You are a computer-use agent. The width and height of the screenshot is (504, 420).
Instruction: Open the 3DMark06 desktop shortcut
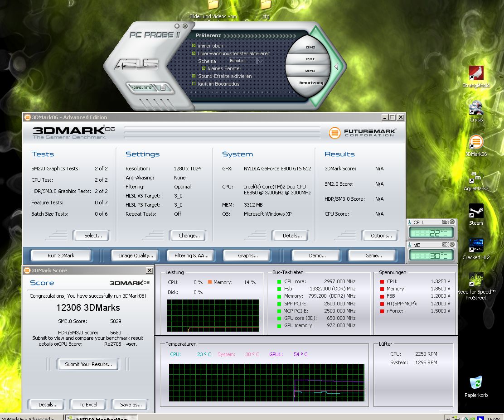476,145
